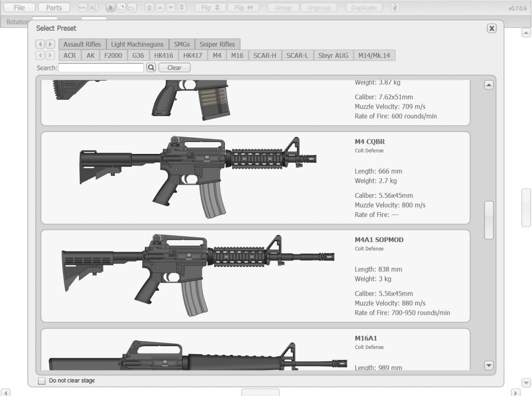Click preset list scroll-up arrow
The image size is (532, 396).
[489, 85]
